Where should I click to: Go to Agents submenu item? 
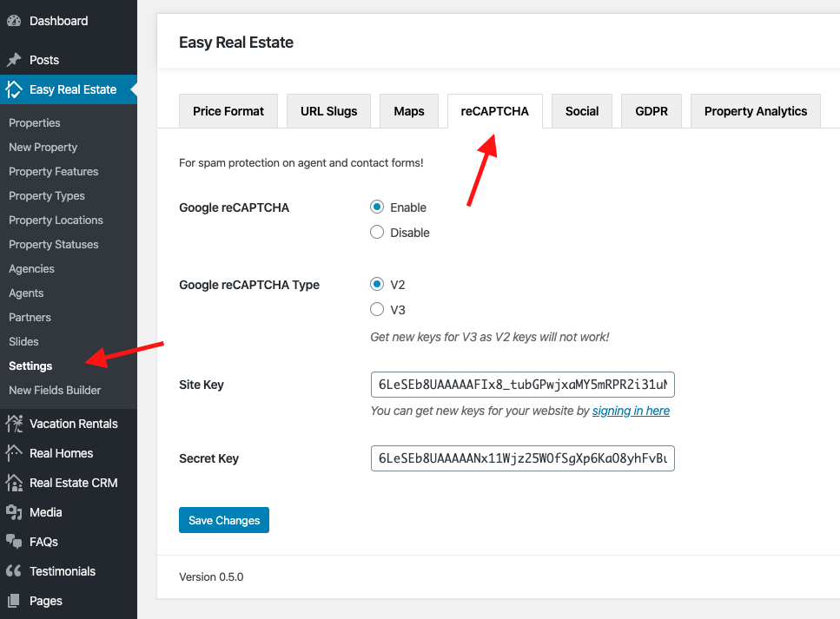26,293
